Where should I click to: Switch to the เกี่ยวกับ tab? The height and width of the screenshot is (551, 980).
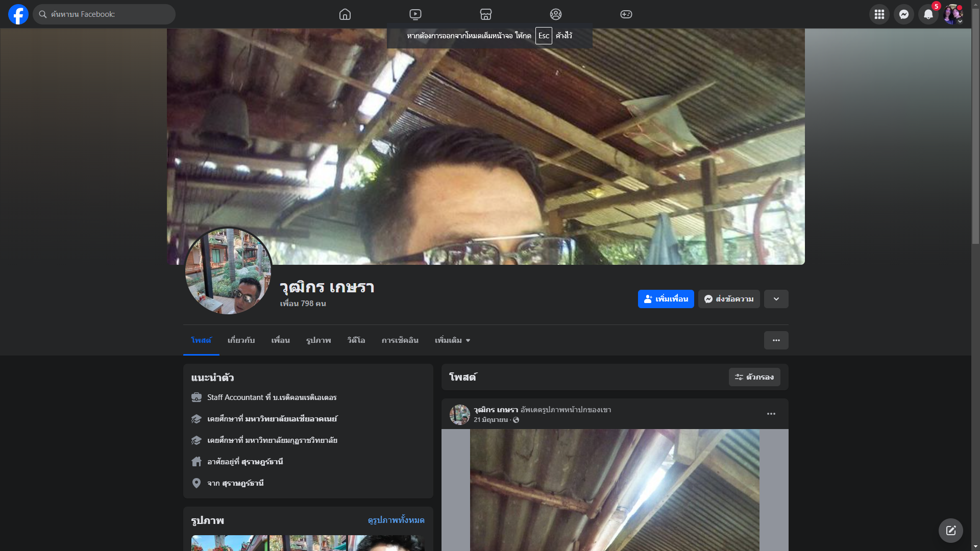pos(241,340)
